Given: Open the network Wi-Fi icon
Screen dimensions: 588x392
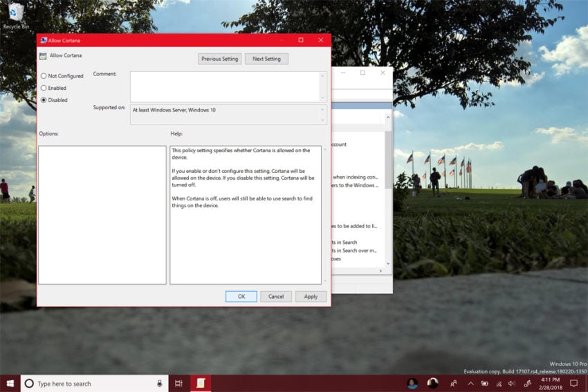Looking at the screenshot, I should click(x=499, y=384).
